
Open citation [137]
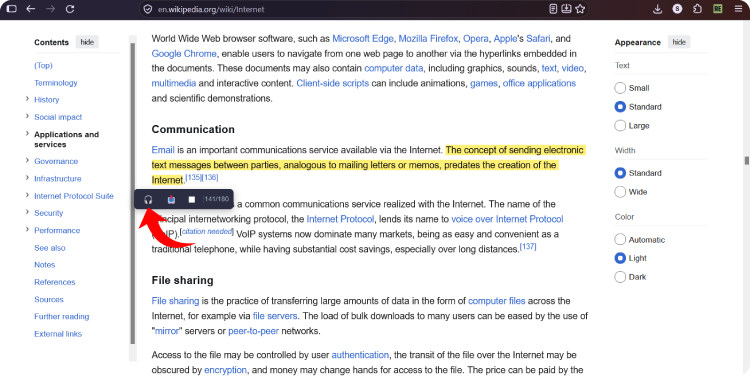click(528, 246)
